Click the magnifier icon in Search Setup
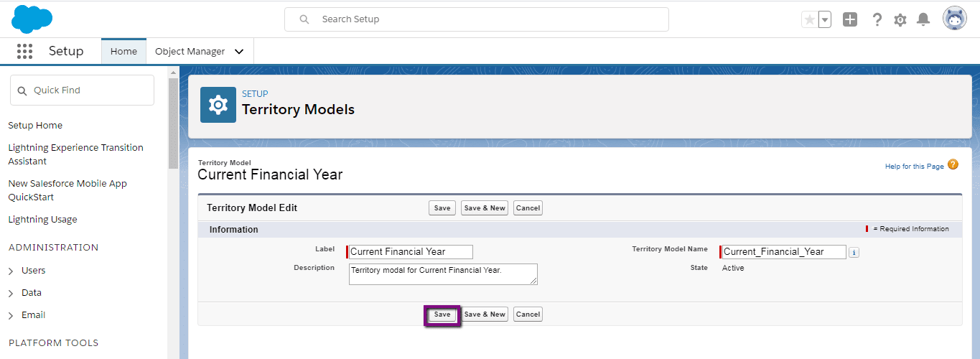Image resolution: width=980 pixels, height=359 pixels. coord(304,19)
